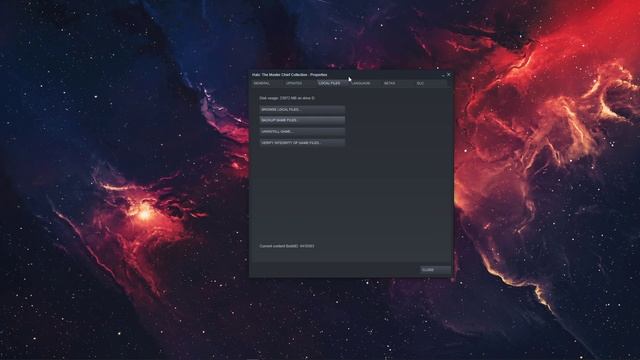640x360 pixels.
Task: Click the Disk usage text line
Action: (x=287, y=98)
